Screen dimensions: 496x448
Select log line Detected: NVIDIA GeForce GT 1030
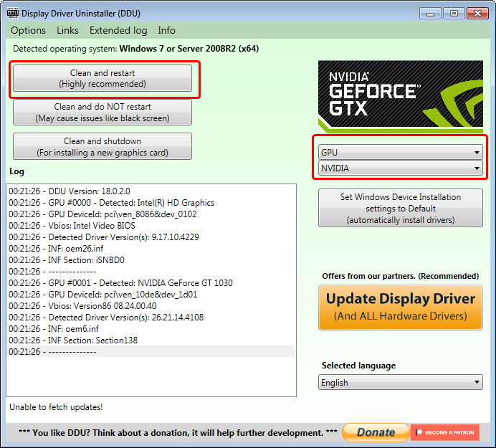pos(151,283)
